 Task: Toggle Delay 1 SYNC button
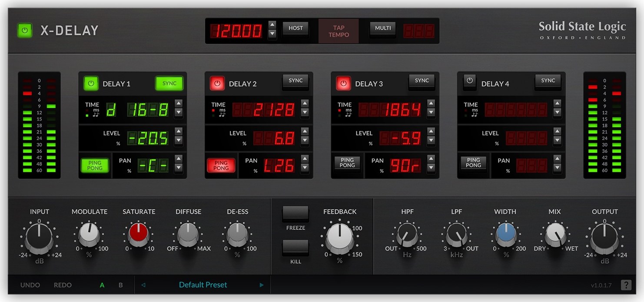[x=169, y=83]
